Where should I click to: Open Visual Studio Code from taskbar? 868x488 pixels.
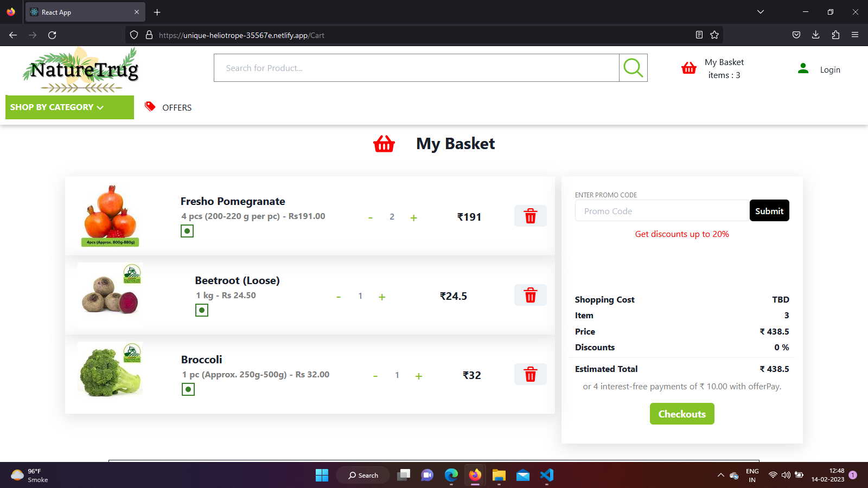pyautogui.click(x=547, y=475)
